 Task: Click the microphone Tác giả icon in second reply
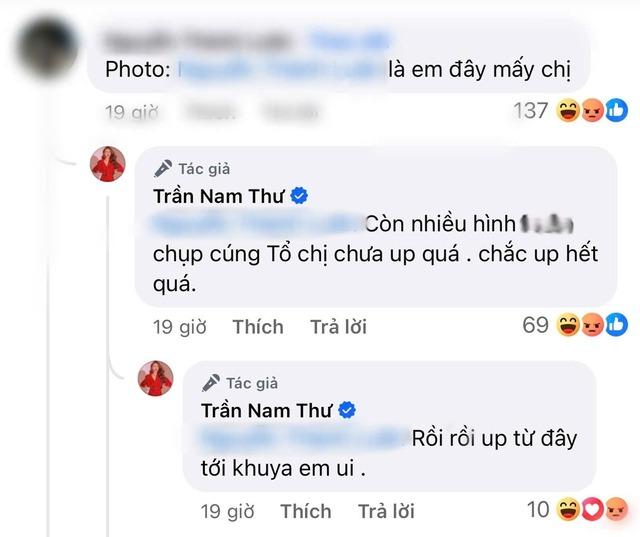click(211, 383)
